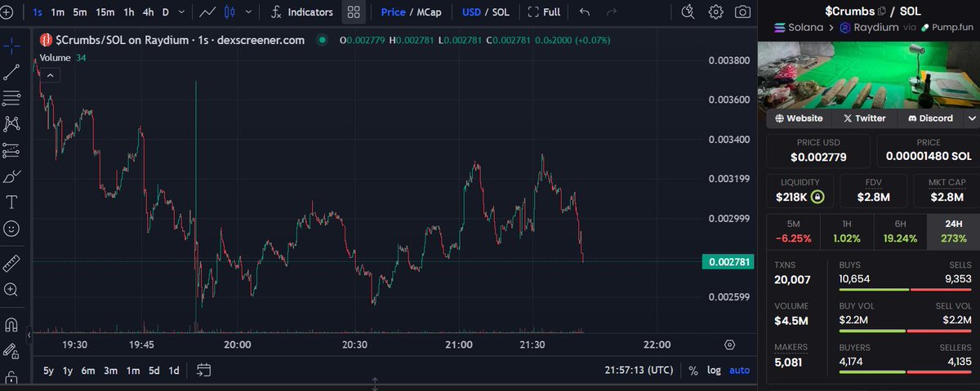Image resolution: width=980 pixels, height=391 pixels.
Task: Take a chart snapshot with camera icon
Action: point(742,12)
